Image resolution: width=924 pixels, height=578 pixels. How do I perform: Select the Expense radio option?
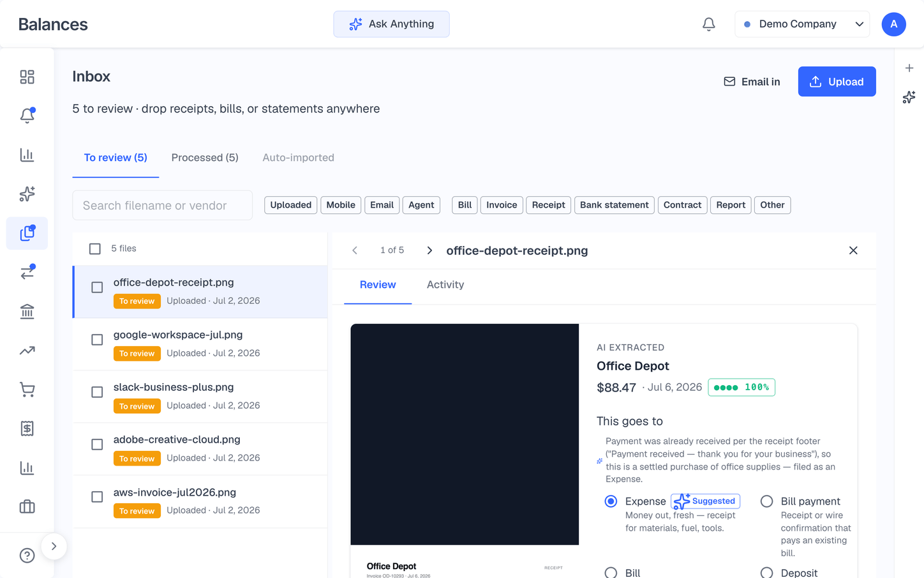[x=611, y=501]
